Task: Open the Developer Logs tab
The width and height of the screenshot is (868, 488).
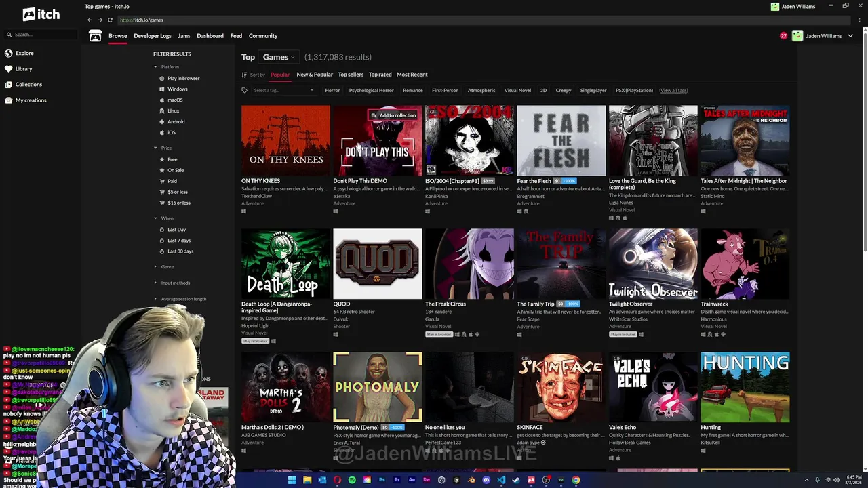Action: point(153,36)
